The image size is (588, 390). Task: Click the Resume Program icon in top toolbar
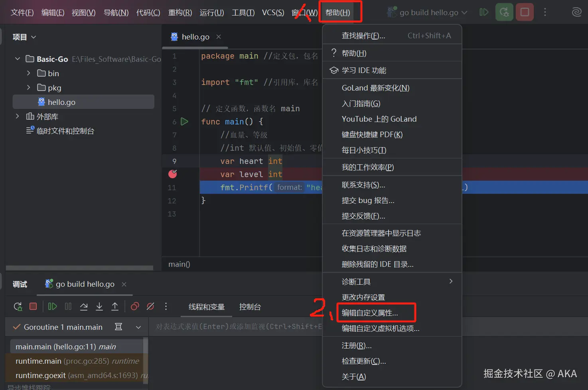484,12
